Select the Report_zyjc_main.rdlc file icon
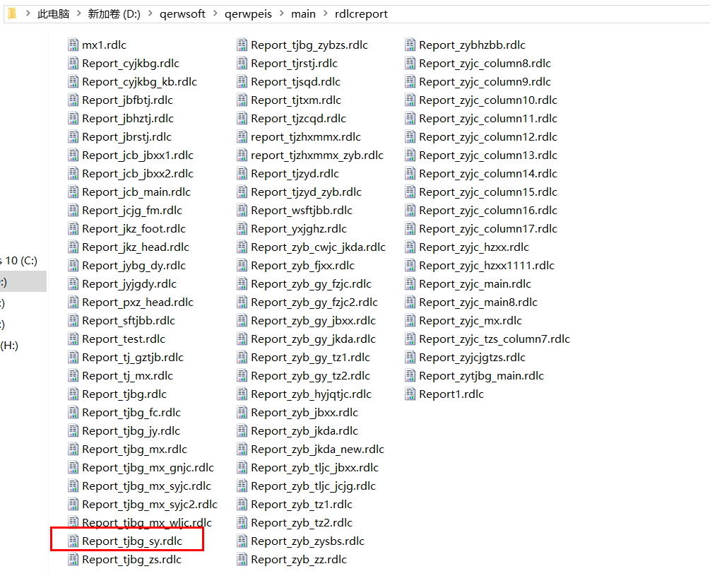The width and height of the screenshot is (710, 588). coord(410,284)
